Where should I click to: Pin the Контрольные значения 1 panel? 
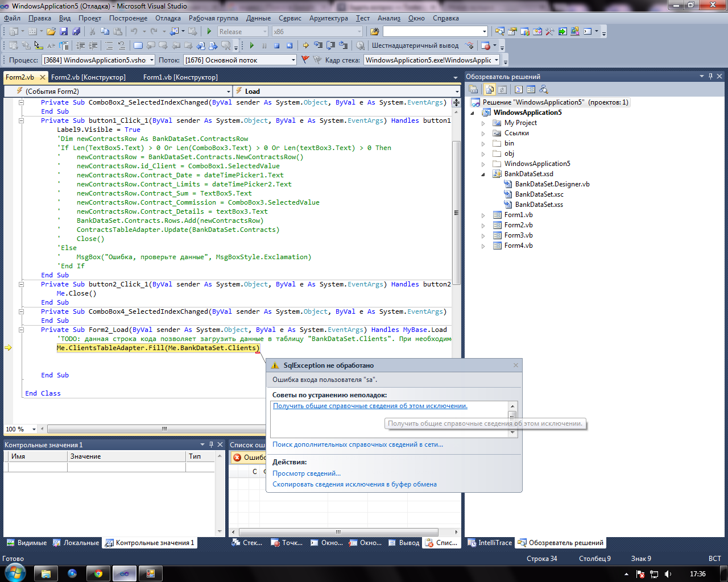point(211,444)
